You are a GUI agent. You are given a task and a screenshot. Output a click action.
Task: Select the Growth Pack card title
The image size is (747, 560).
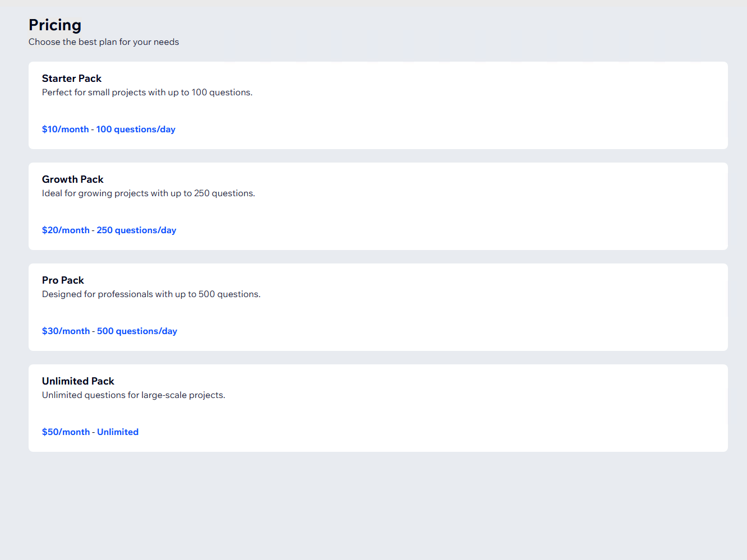(73, 179)
